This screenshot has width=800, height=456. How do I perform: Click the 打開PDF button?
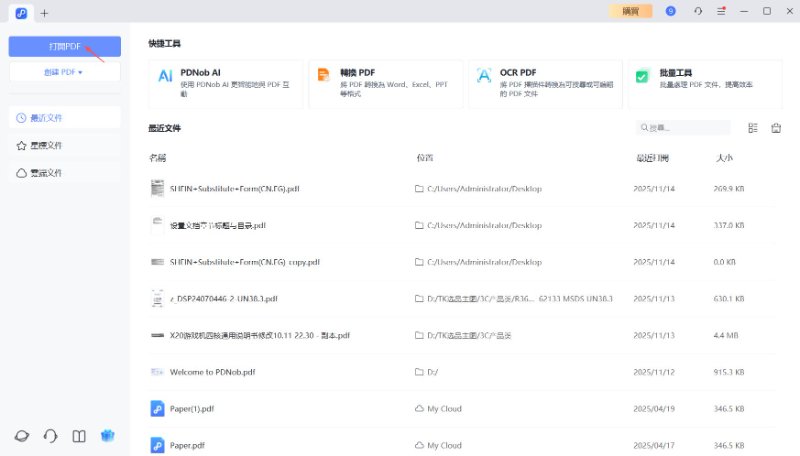pos(65,46)
